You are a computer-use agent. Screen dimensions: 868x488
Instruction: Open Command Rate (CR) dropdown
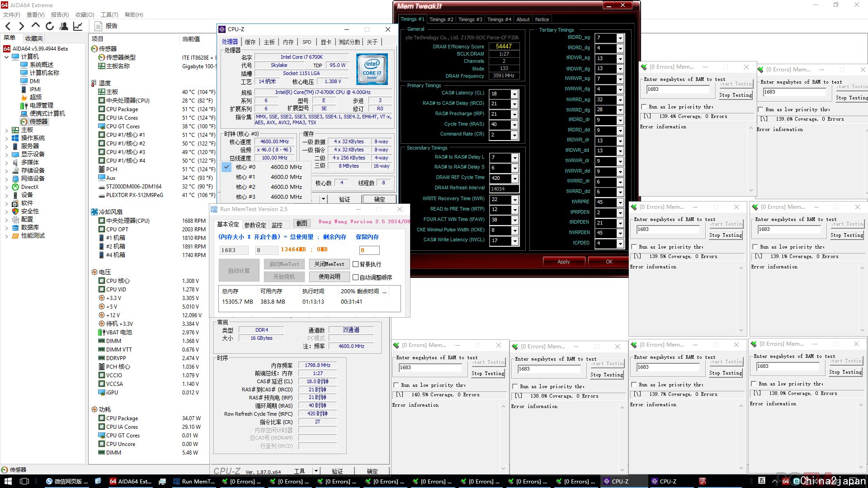point(514,135)
